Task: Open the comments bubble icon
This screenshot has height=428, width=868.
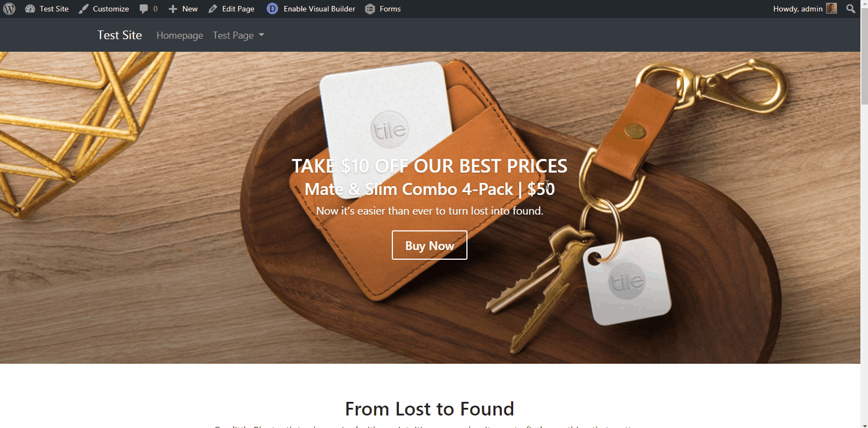Action: coord(144,9)
